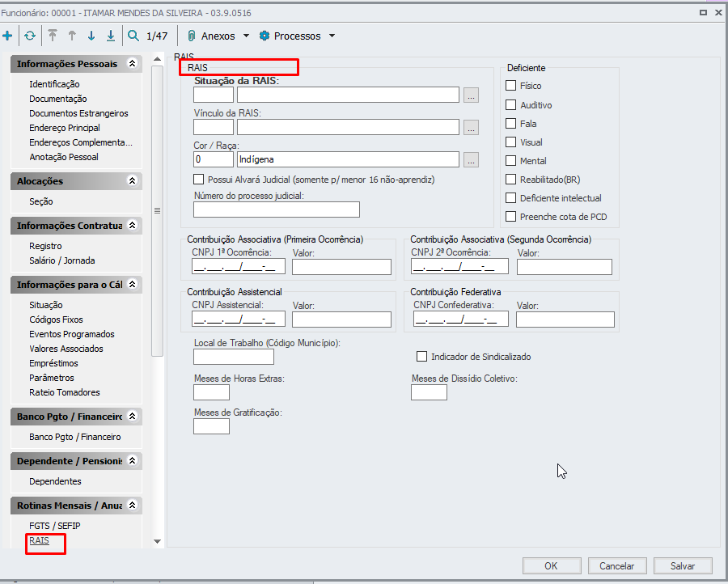The image size is (728, 584).
Task: Collapse Rotinas Mensais / Anuais section
Action: pos(133,505)
